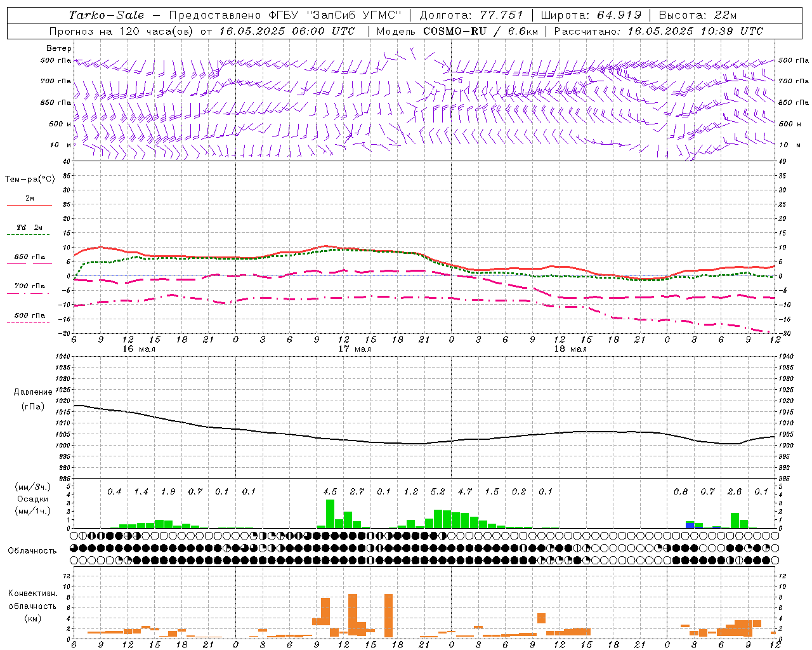The height and width of the screenshot is (650, 812).
Task: Click the 500 гПа entry in the temperature legend
Action: [x=30, y=315]
